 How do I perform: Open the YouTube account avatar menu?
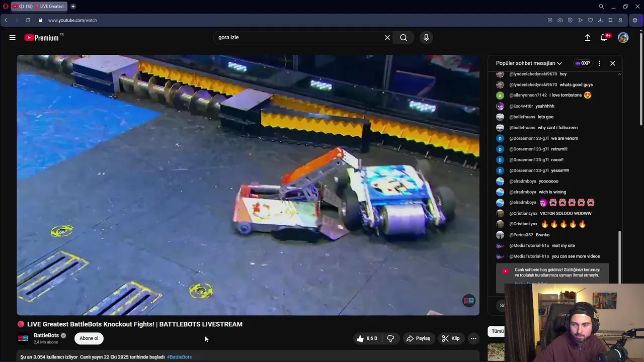pyautogui.click(x=623, y=38)
